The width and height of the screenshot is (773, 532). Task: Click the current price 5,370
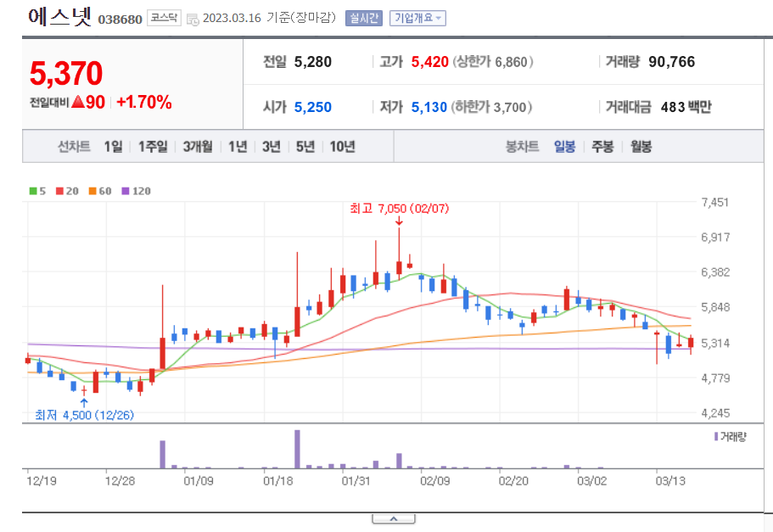tap(66, 74)
